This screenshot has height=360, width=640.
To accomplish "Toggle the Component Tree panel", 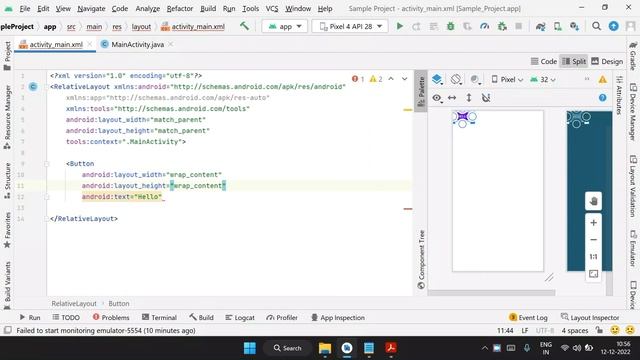I will 421,260.
